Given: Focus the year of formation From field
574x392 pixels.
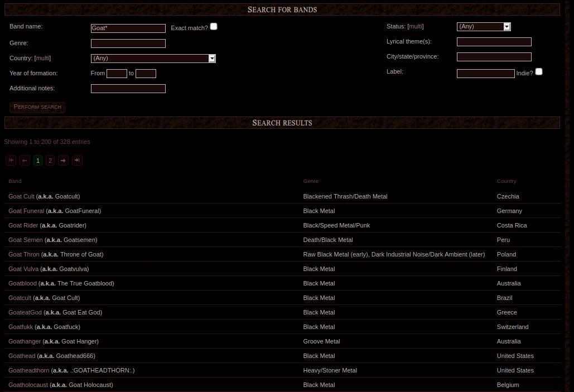Looking at the screenshot, I should pyautogui.click(x=117, y=74).
